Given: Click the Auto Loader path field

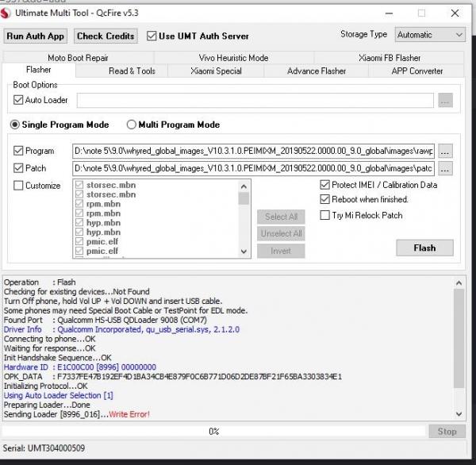Looking at the screenshot, I should [x=255, y=100].
